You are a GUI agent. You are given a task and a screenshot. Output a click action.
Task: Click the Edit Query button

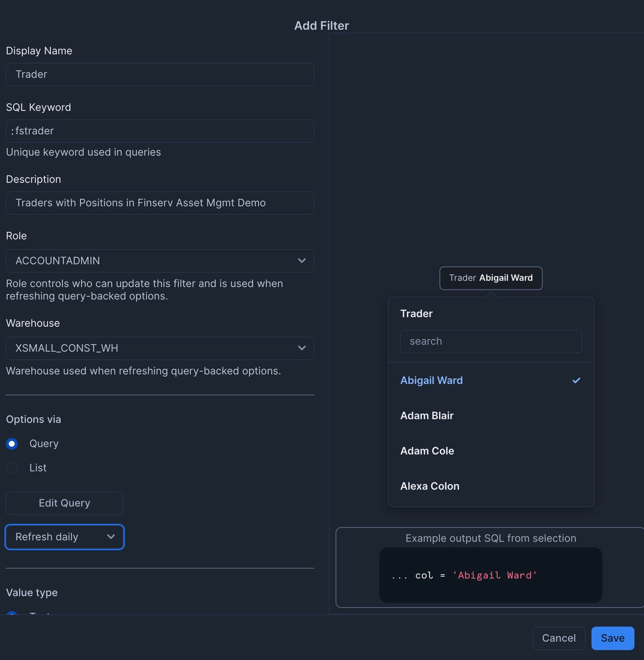[64, 503]
